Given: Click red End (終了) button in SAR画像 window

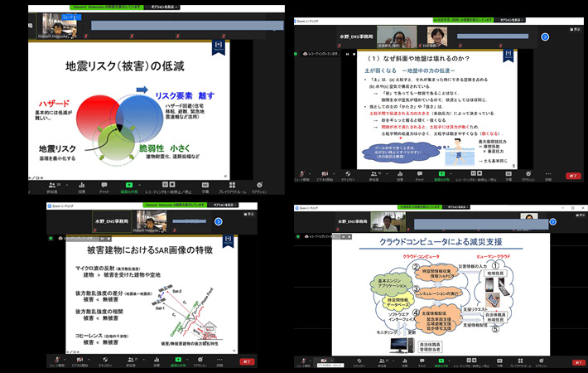Looking at the screenshot, I should 247,361.
